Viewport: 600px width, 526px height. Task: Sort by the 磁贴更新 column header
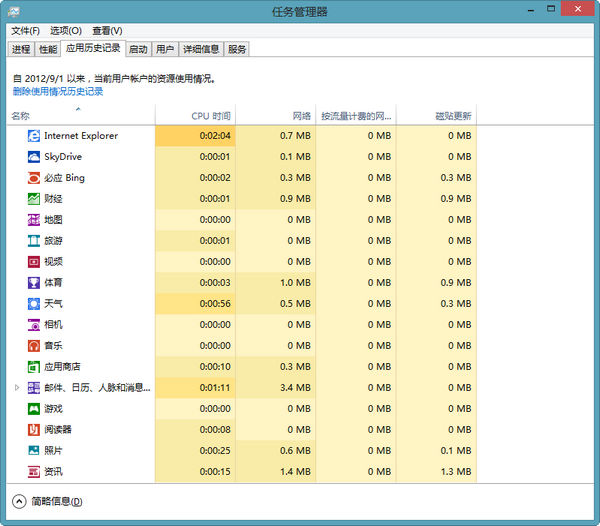pyautogui.click(x=453, y=116)
